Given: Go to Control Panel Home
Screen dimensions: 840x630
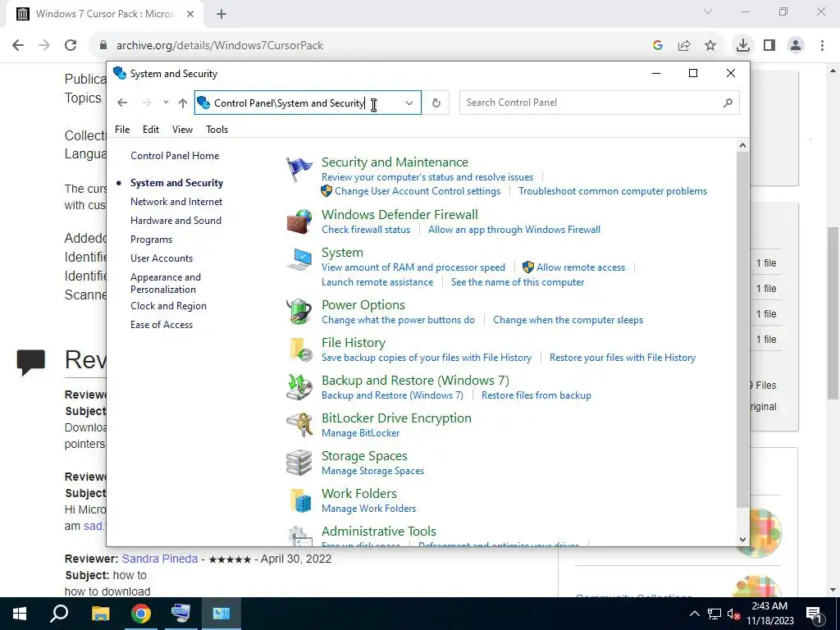Looking at the screenshot, I should click(175, 156).
